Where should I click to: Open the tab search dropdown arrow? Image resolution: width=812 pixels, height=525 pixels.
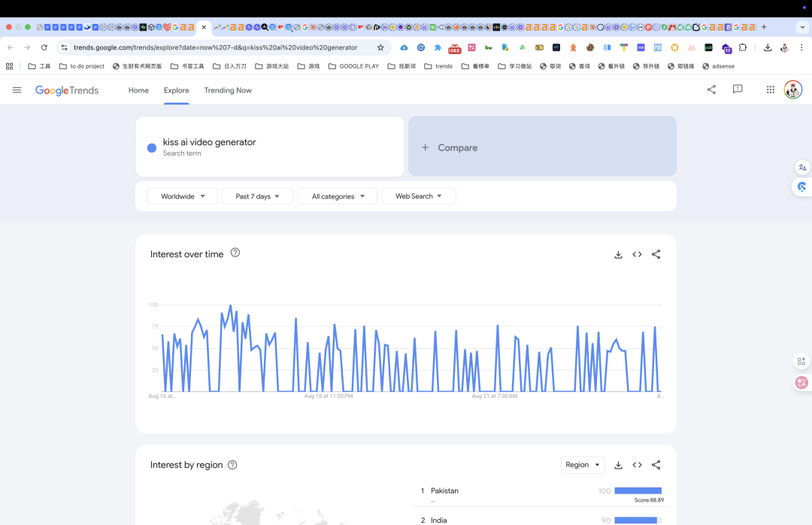coord(802,27)
